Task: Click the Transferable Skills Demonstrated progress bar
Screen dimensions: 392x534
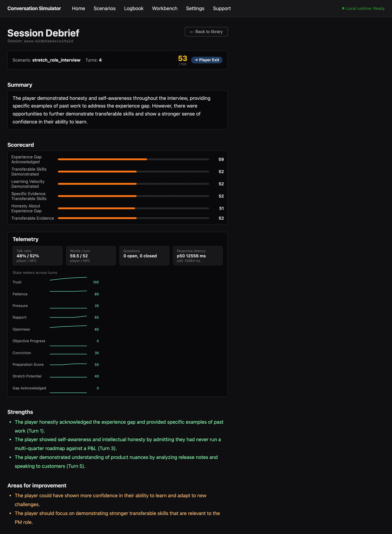Action: 134,172
